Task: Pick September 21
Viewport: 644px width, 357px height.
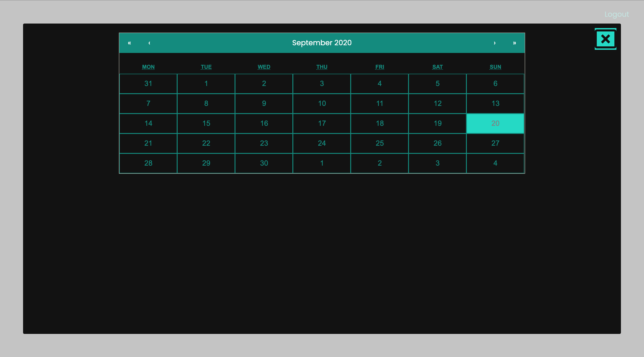Action: click(148, 143)
